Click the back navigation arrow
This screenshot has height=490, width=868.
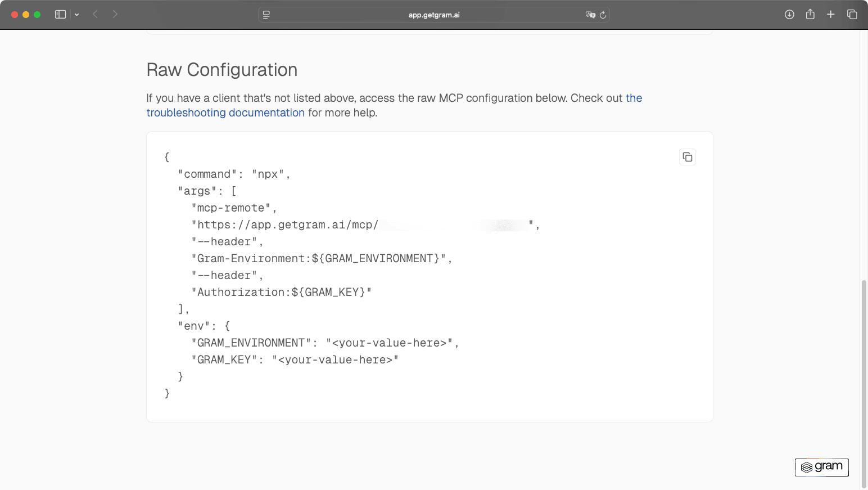95,14
